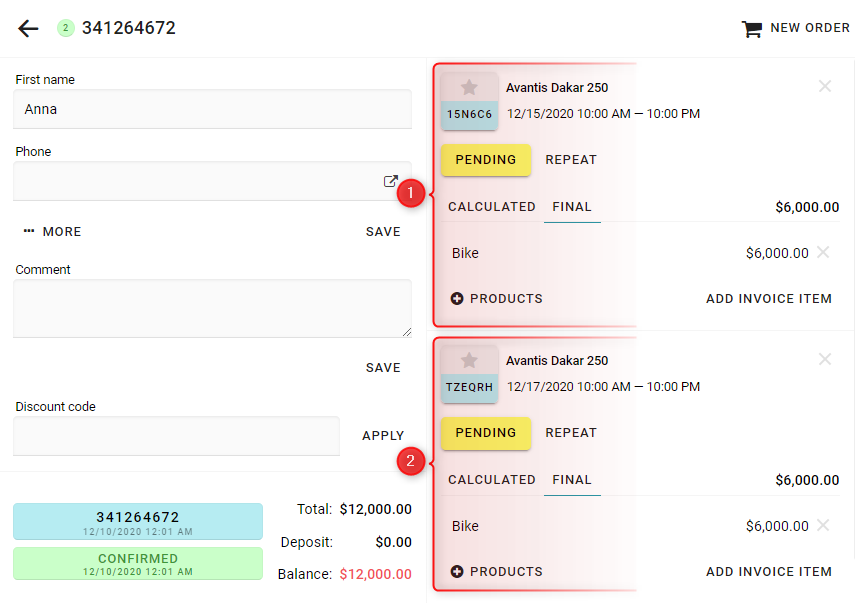This screenshot has width=855, height=603.
Task: Focus the Comment text area
Action: [212, 309]
